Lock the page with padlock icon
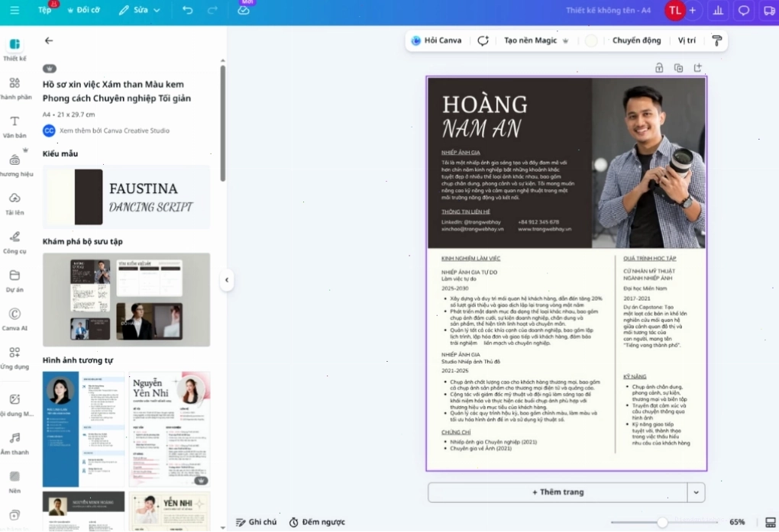The image size is (779, 532). (x=659, y=68)
